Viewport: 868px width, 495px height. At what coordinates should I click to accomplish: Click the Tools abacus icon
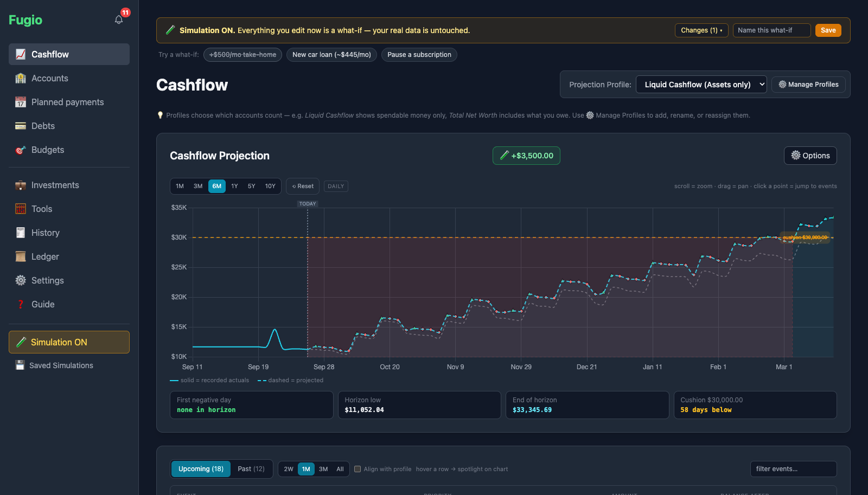[x=21, y=209]
